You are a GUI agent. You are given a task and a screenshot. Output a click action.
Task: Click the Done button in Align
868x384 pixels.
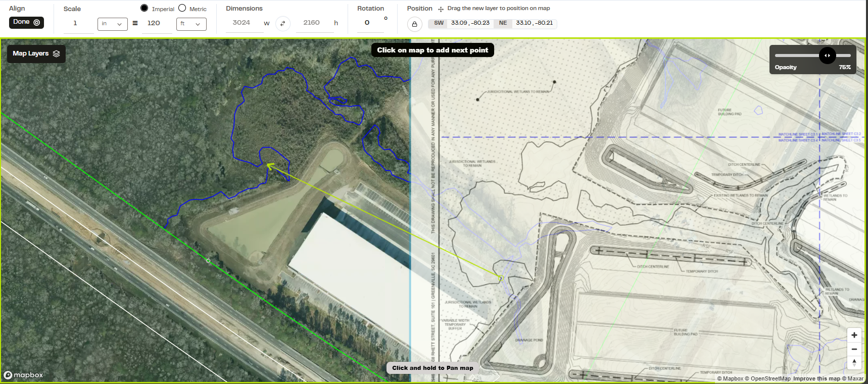26,22
